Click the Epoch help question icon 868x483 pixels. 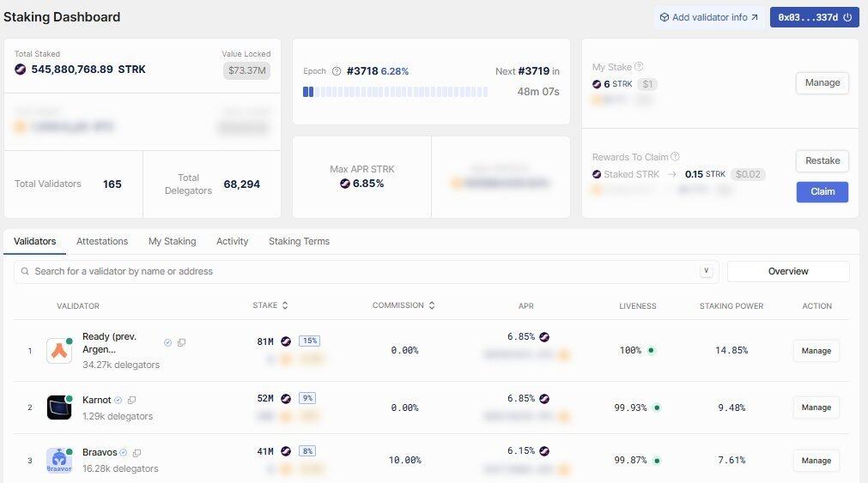pyautogui.click(x=336, y=71)
